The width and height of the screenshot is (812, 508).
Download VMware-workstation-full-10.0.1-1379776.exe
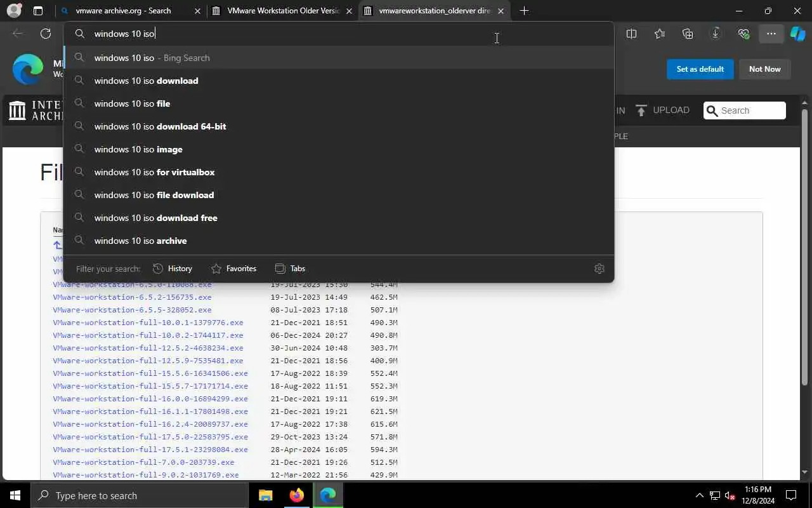tap(148, 323)
